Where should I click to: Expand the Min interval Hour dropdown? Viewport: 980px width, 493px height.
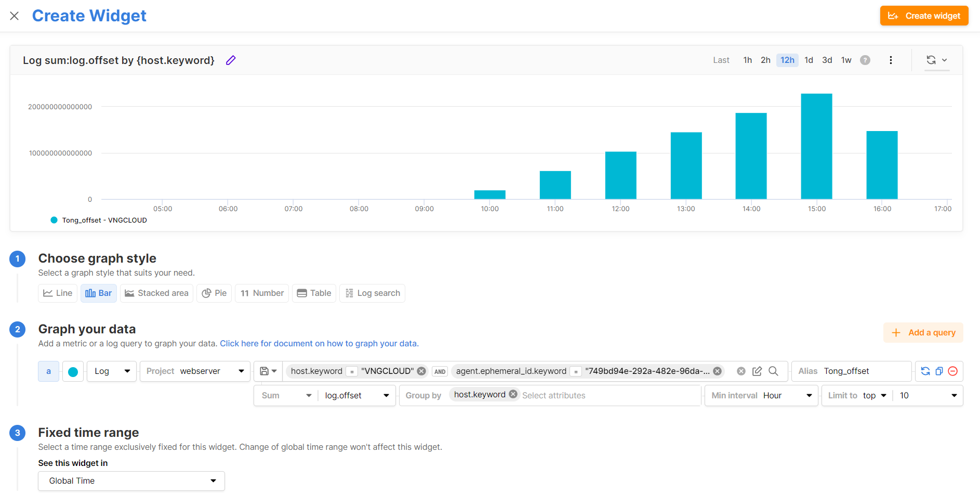[761, 396]
